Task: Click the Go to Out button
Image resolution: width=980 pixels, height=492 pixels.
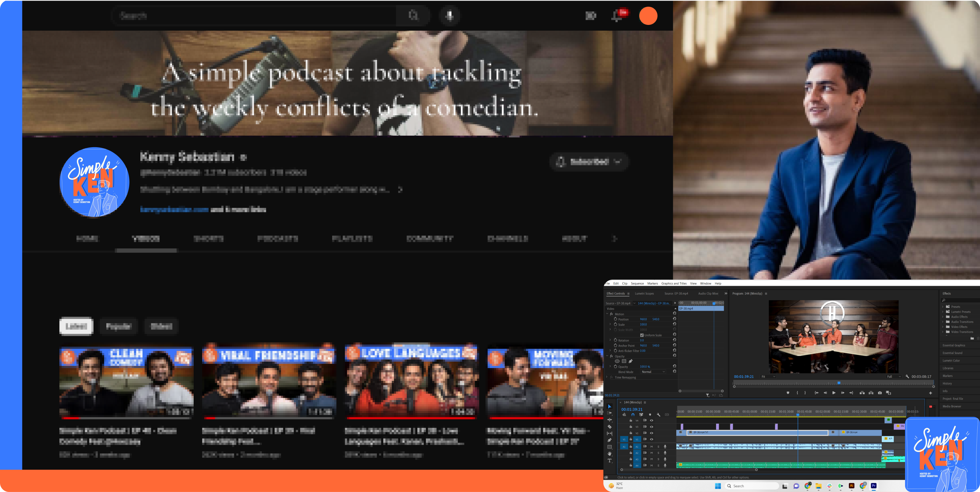Action: point(851,393)
